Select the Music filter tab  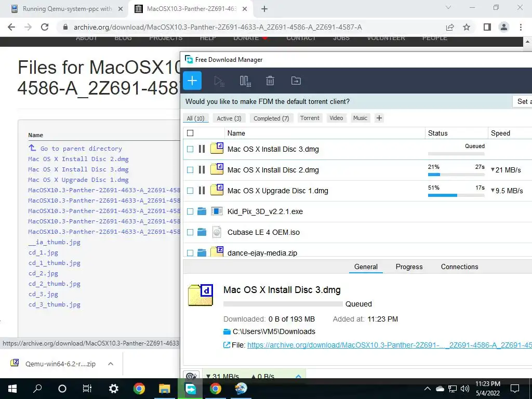(x=360, y=118)
